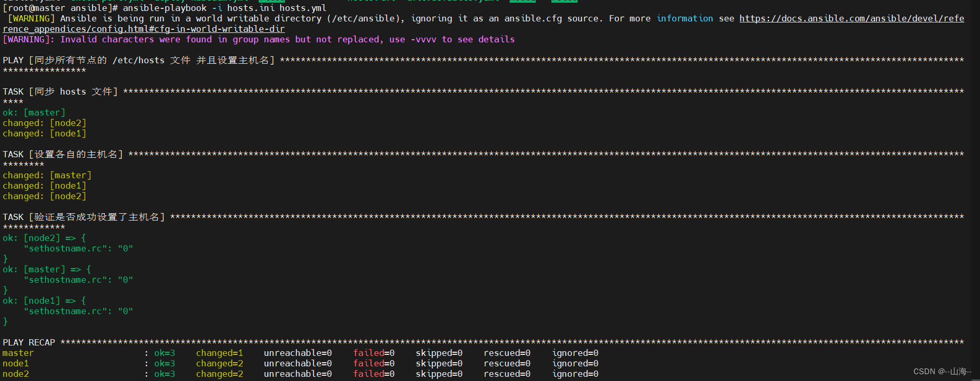Click TASK header '设置各自的主机名'
Screen dimensions: 980x381
(63, 155)
